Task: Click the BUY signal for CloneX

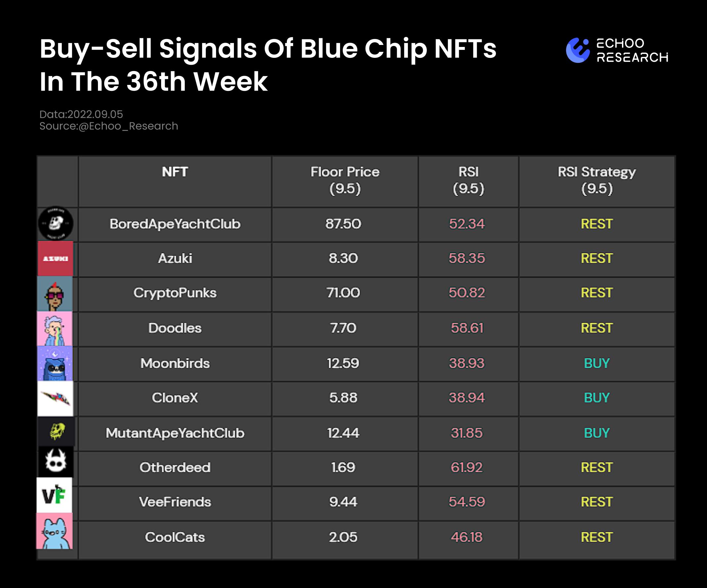Action: (597, 398)
